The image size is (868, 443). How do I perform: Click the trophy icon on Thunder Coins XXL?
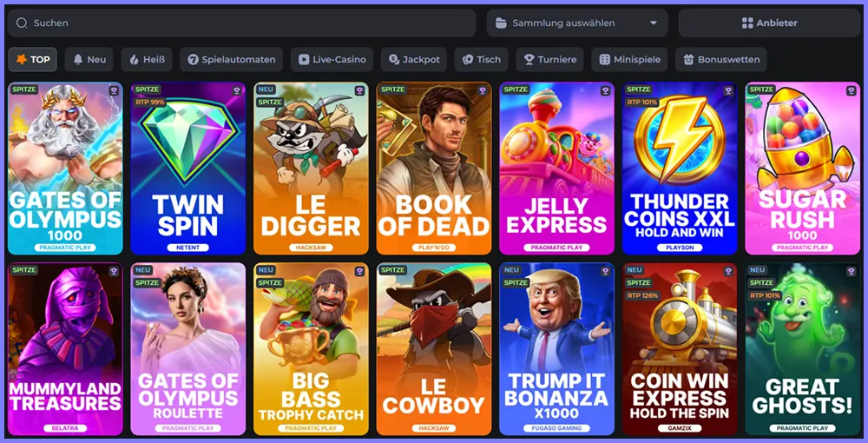click(728, 90)
